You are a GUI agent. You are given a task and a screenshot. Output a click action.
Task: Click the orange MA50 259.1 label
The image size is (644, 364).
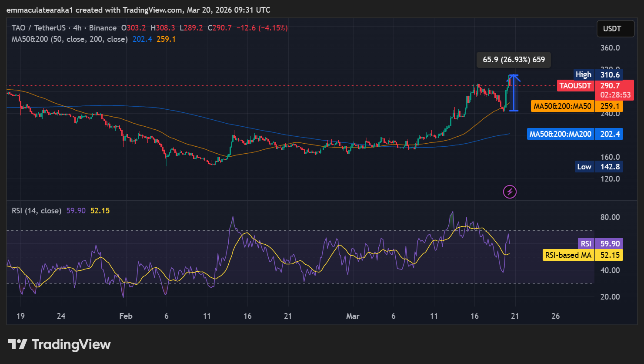click(577, 106)
